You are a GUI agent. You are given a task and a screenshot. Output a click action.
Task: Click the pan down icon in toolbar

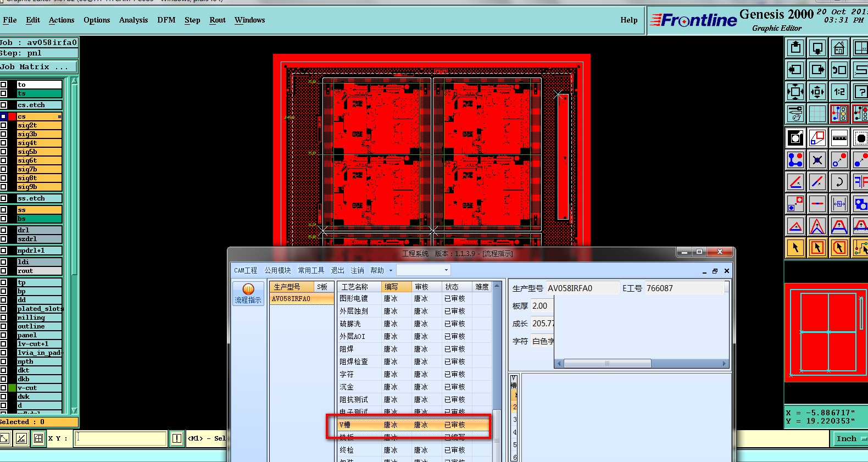pyautogui.click(x=817, y=48)
